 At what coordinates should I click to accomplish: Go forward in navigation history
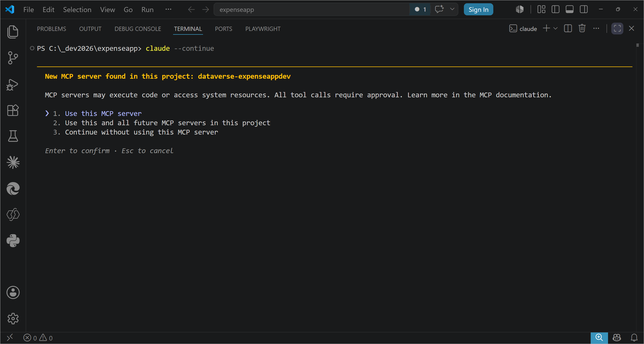click(x=206, y=10)
